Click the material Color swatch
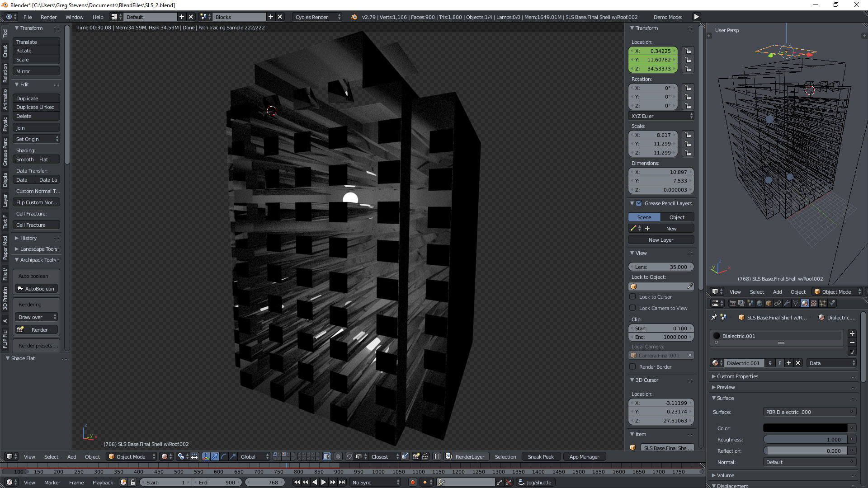This screenshot has height=488, width=868. pyautogui.click(x=805, y=428)
